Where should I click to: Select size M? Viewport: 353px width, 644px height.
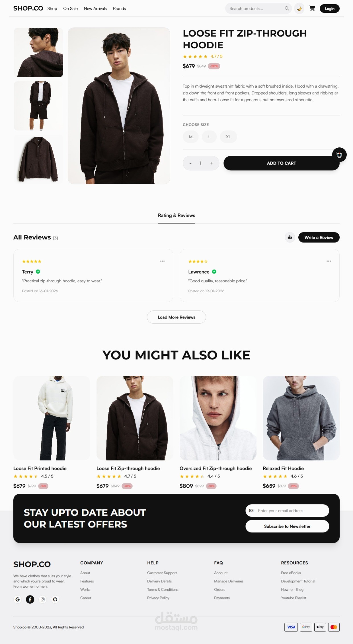191,137
